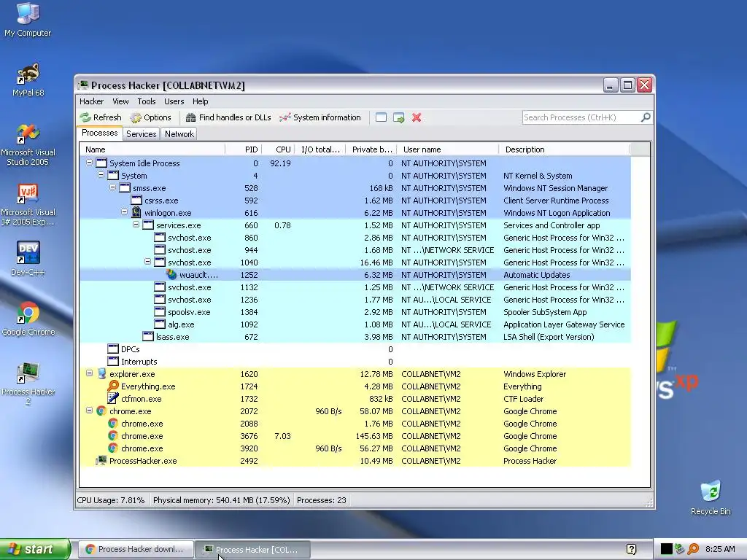The width and height of the screenshot is (747, 560).
Task: Click Find handles or DLLs
Action: tap(228, 117)
